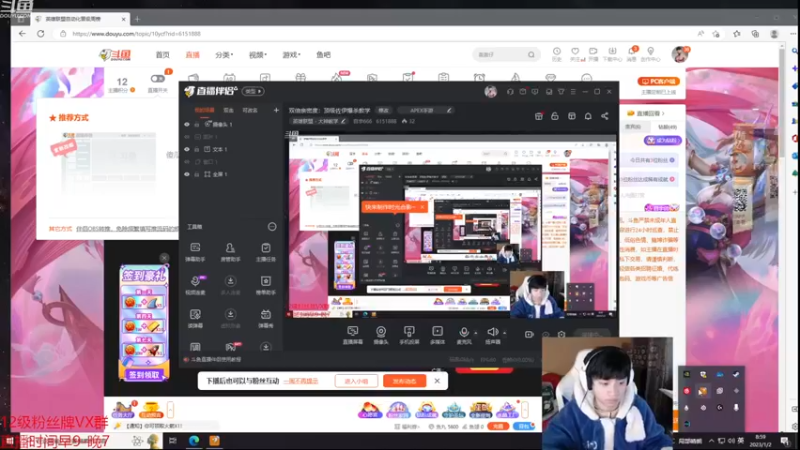This screenshot has height=450, width=800.
Task: Open the share icon in companion toolbar
Action: click(605, 116)
